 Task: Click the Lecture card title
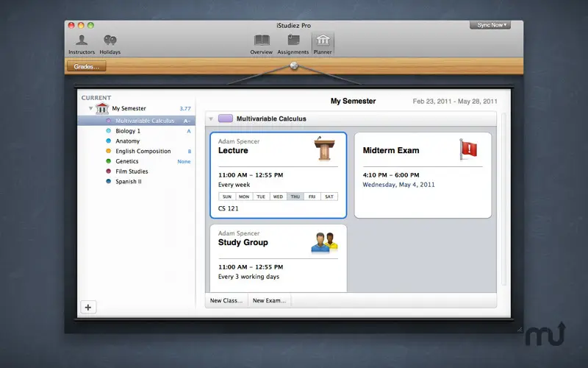pyautogui.click(x=233, y=150)
